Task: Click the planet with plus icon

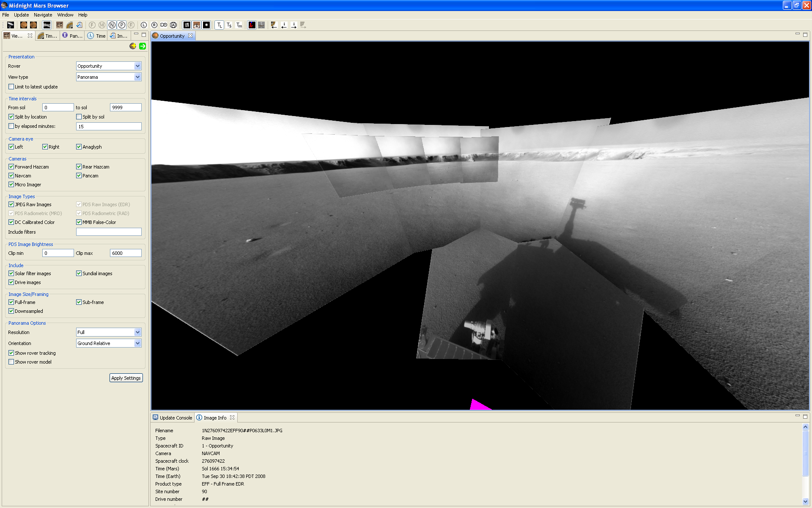Action: [x=133, y=46]
